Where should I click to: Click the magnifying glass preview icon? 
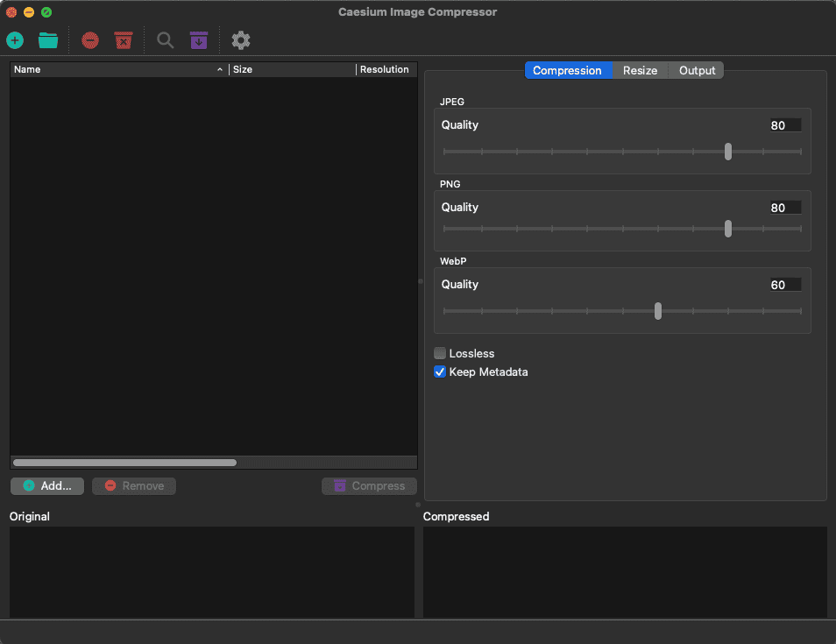tap(165, 40)
